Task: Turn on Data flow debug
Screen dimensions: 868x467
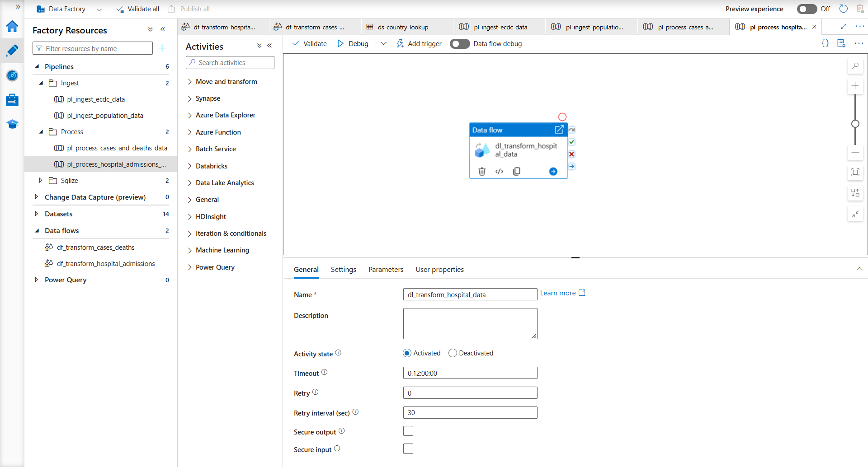Action: coord(460,44)
